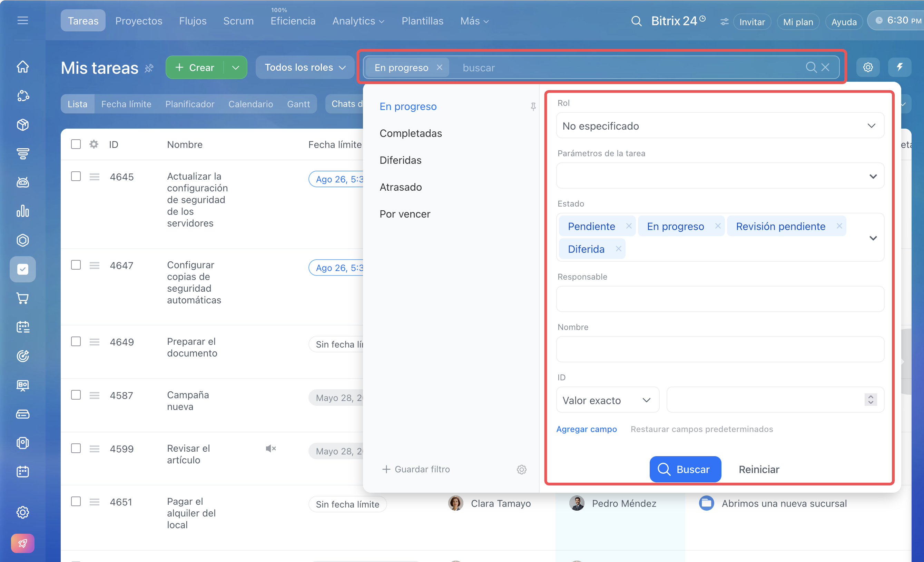Click into the Nombre input field

tap(720, 349)
